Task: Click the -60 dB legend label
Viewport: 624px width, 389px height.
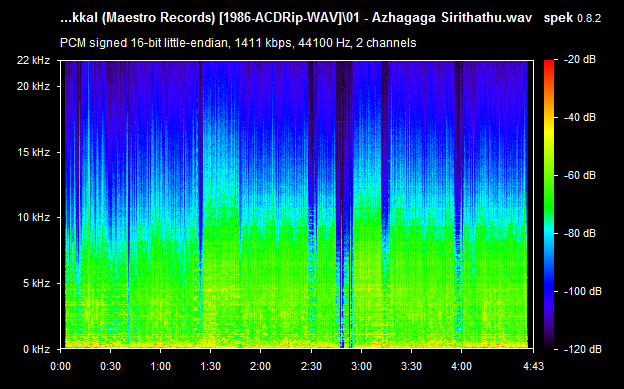Action: [580, 175]
